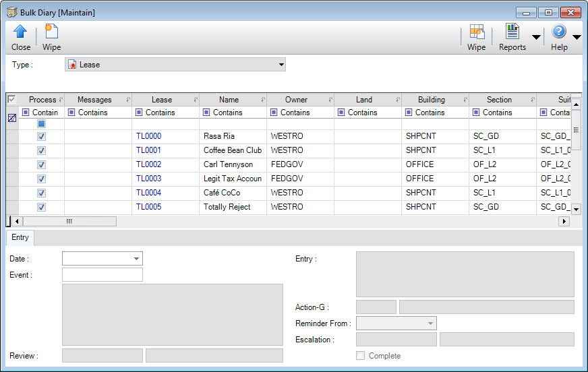Viewport: 588px width, 372px height.
Task: Open the Reminder From dropdown
Action: 430,323
